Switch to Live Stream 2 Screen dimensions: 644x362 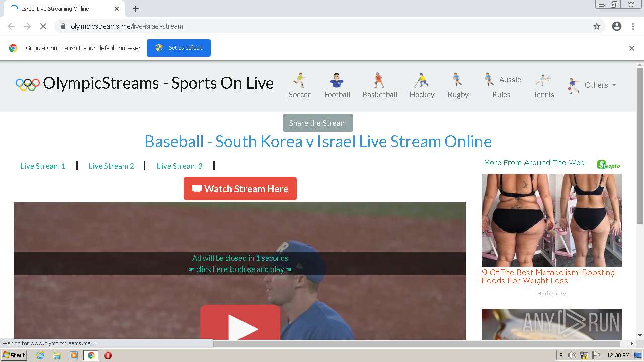[111, 166]
